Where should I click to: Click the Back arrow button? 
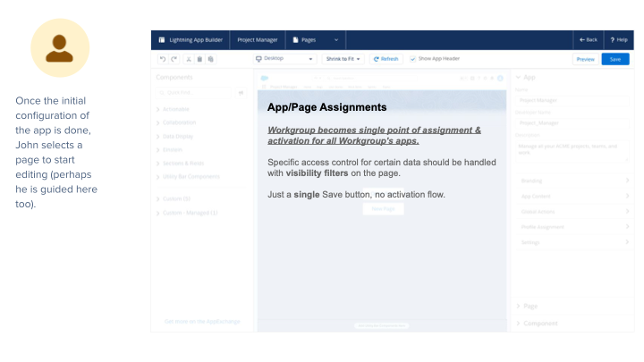tap(589, 40)
